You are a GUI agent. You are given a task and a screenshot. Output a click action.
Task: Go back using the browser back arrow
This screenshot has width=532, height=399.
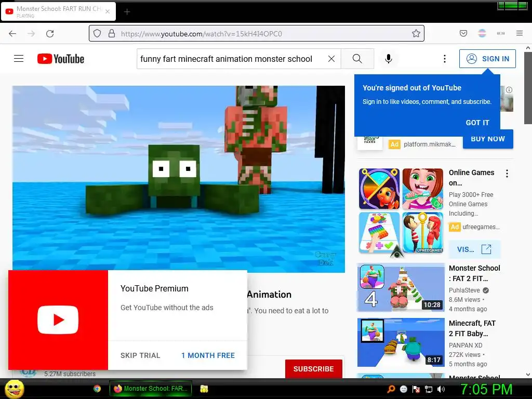pos(12,34)
